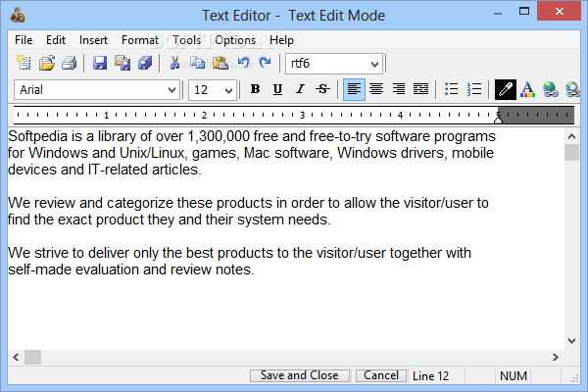Open the highlight color picker
The height and width of the screenshot is (392, 588).
tap(505, 89)
